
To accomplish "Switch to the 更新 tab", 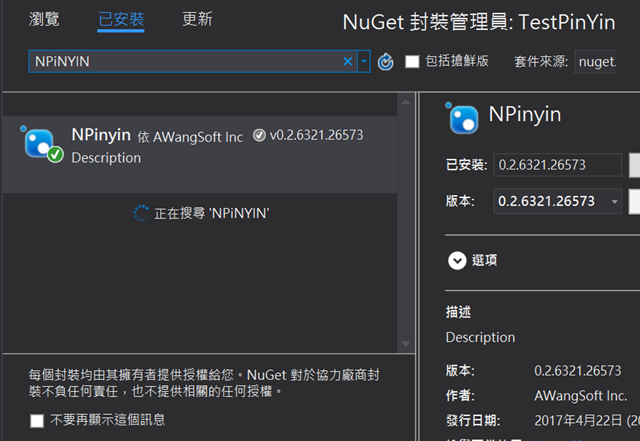I will (x=197, y=19).
